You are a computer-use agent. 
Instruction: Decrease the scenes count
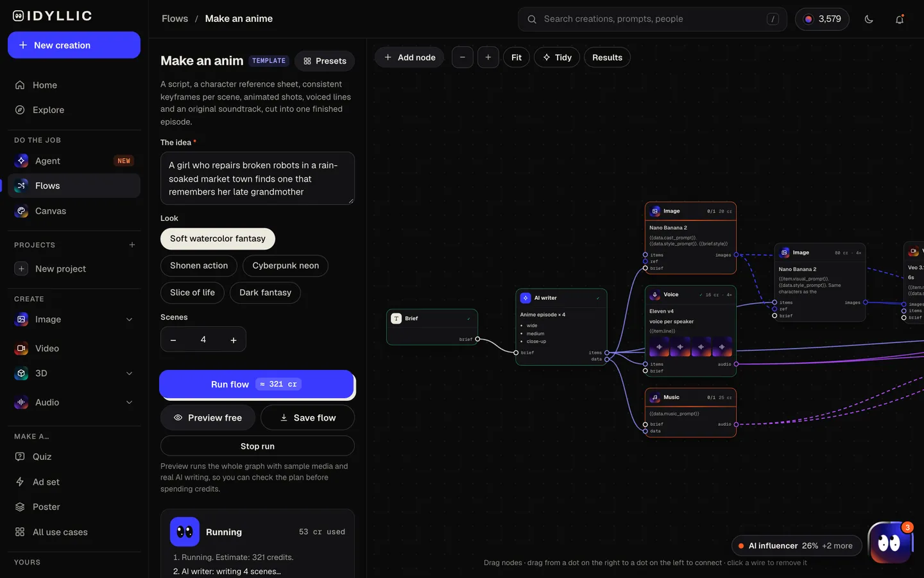[x=173, y=340]
